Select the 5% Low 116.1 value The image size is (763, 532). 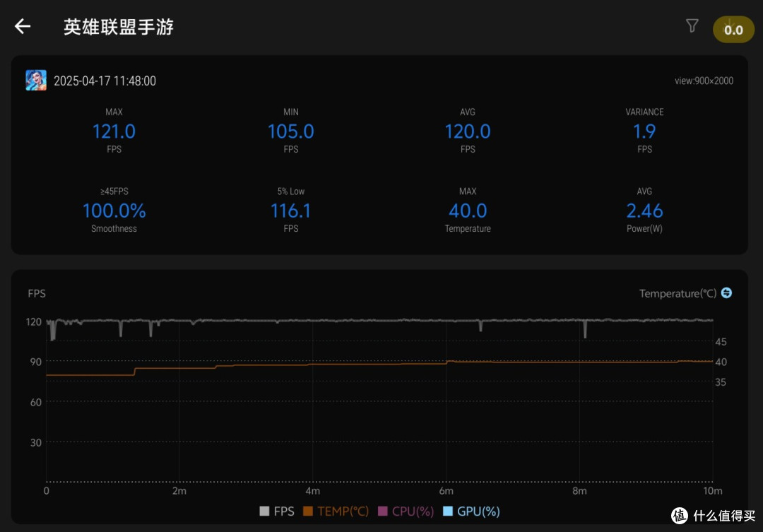[290, 211]
